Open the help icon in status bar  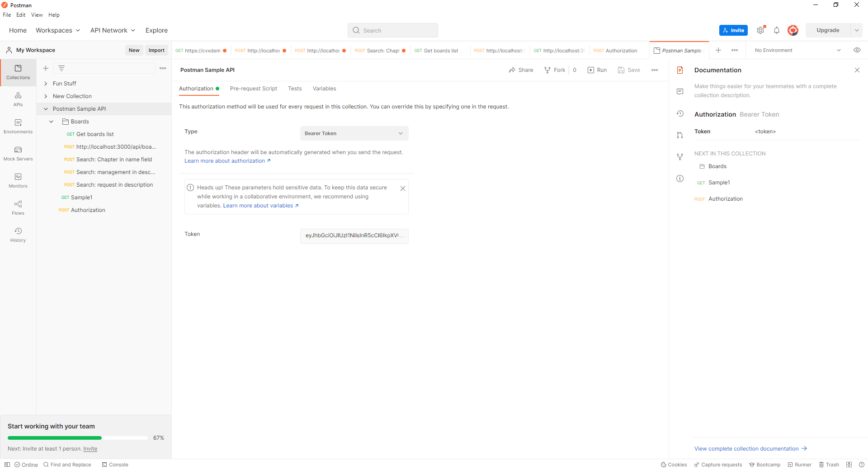click(862, 465)
